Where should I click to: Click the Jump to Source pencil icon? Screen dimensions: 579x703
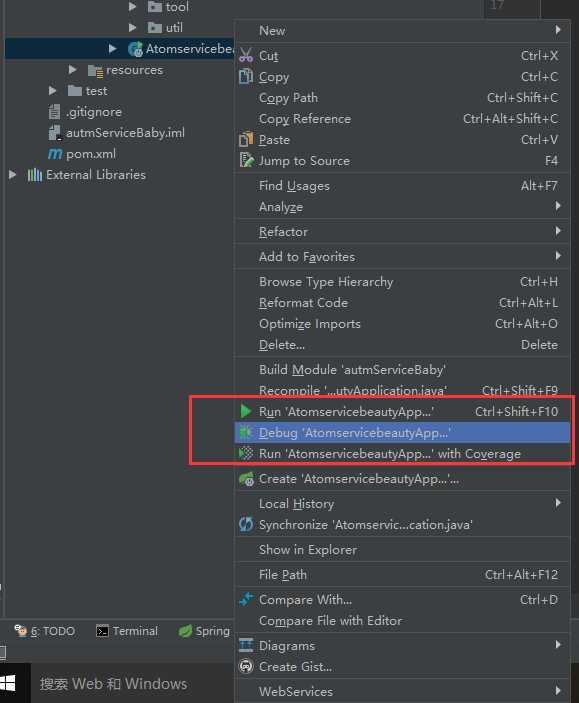(246, 160)
